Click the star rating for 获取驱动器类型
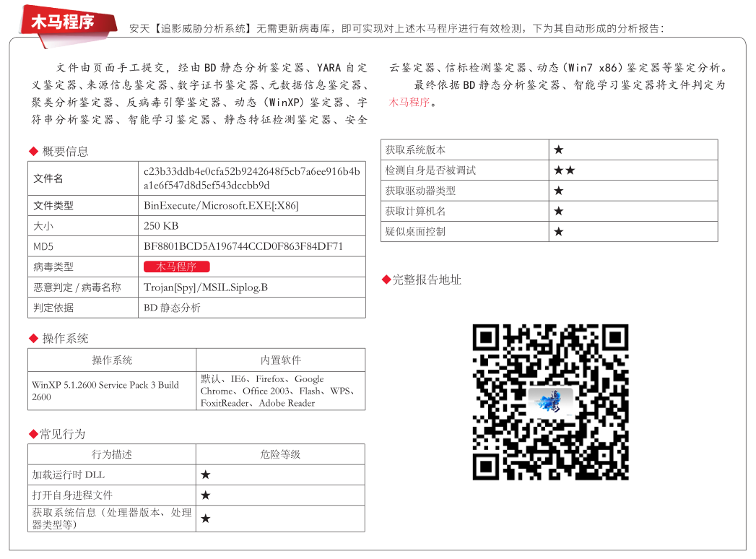The height and width of the screenshot is (559, 756). 559,191
